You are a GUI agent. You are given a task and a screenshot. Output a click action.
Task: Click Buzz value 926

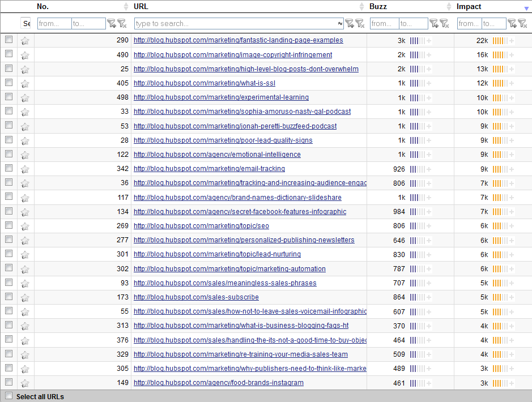click(x=399, y=169)
